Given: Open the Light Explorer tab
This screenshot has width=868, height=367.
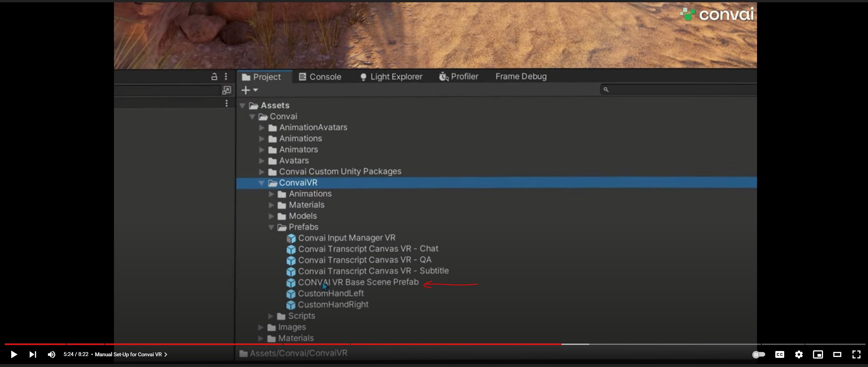Looking at the screenshot, I should (x=391, y=77).
